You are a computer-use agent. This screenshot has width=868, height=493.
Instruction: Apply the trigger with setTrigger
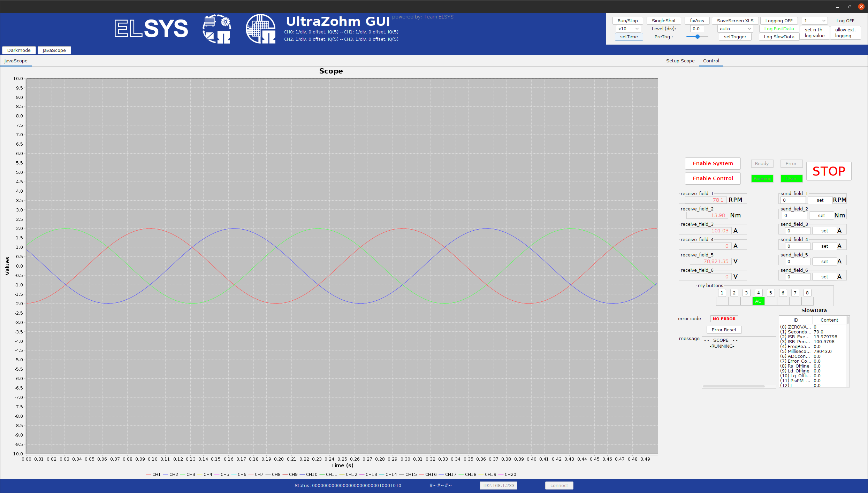[x=735, y=37]
